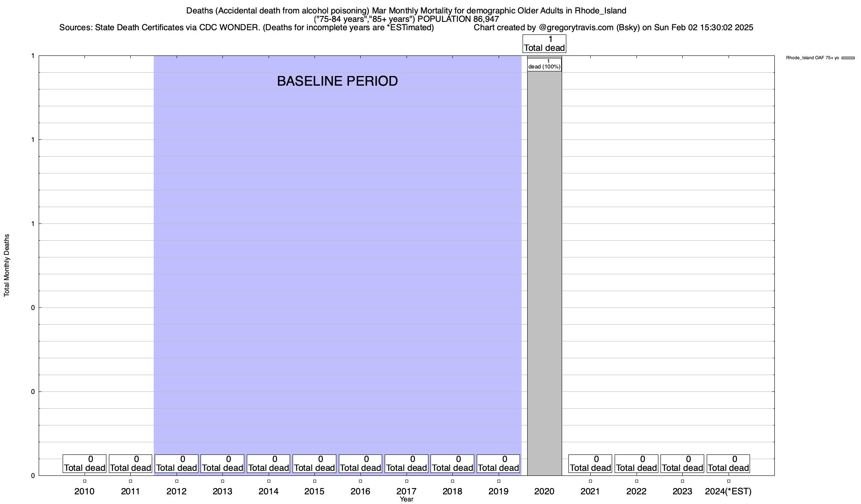Click the 2024 Total dead label

[728, 464]
